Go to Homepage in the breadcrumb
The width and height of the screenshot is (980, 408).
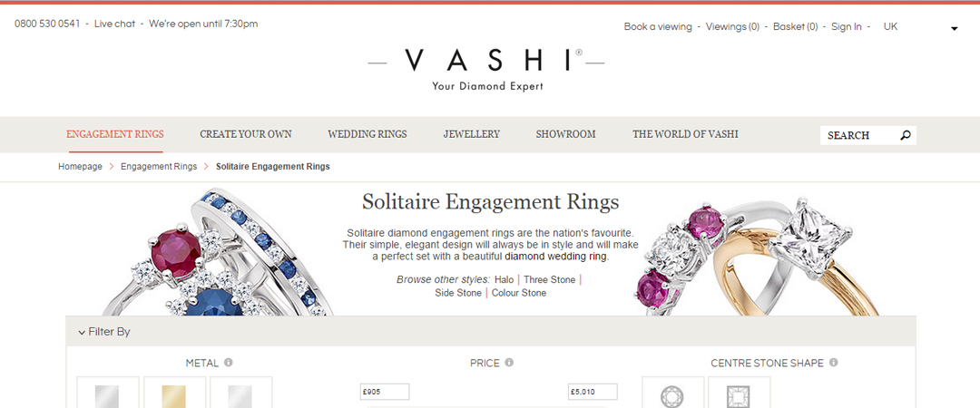click(80, 167)
